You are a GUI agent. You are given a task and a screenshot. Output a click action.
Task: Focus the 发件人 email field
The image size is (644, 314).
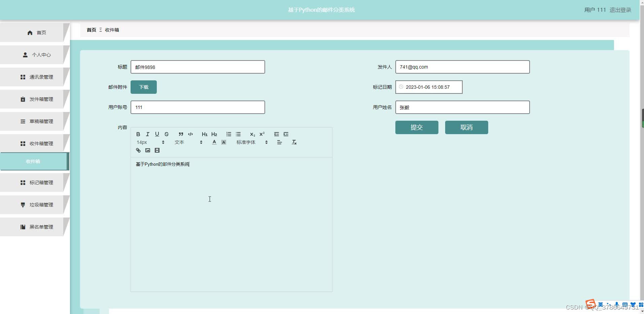pyautogui.click(x=462, y=67)
